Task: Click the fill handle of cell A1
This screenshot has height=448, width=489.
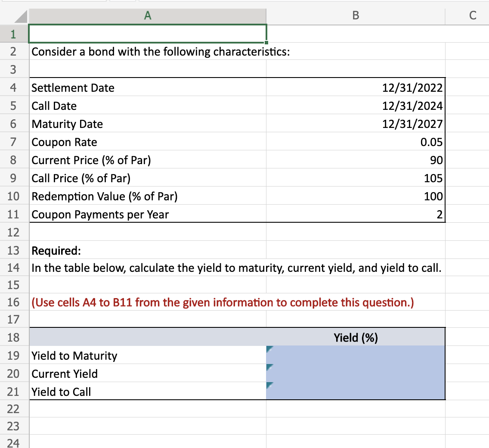Action: click(x=266, y=43)
